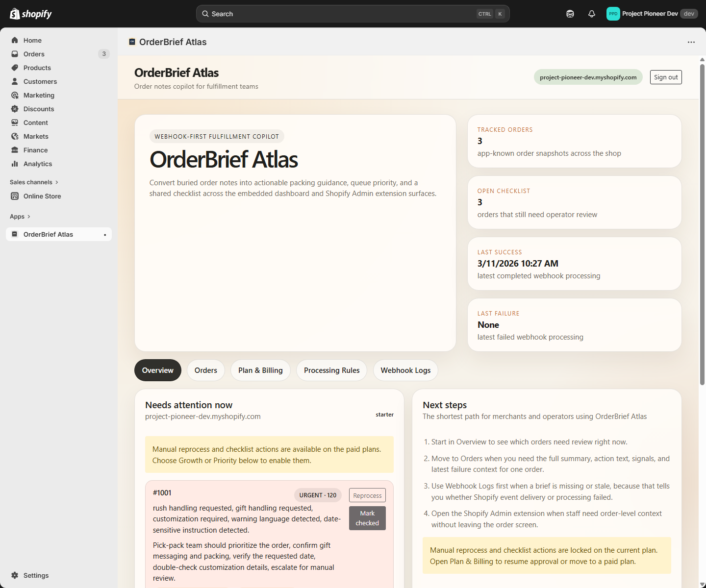Click the Search input field

(353, 14)
